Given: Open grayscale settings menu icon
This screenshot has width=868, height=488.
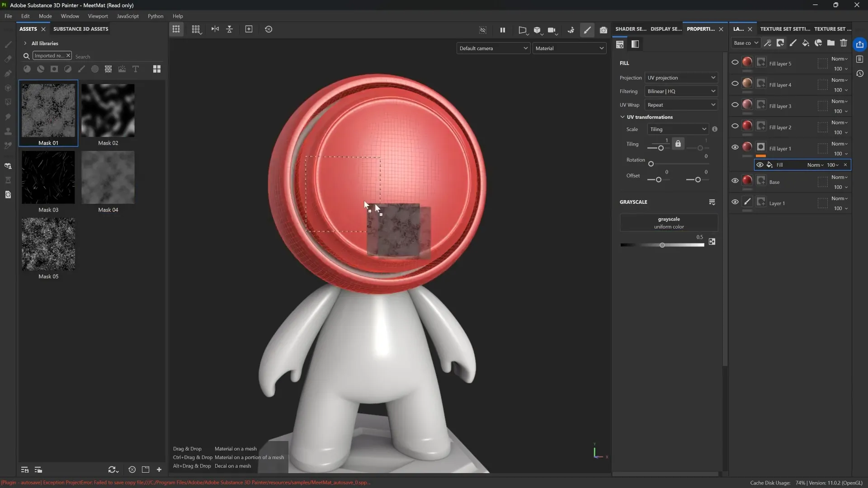Looking at the screenshot, I should tap(712, 202).
